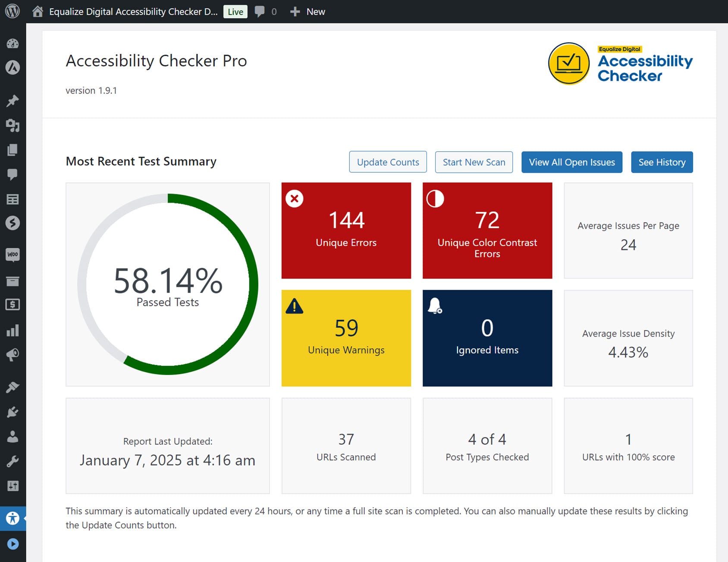Open Comments via sidebar speech bubble
This screenshot has height=562, width=728.
(13, 174)
